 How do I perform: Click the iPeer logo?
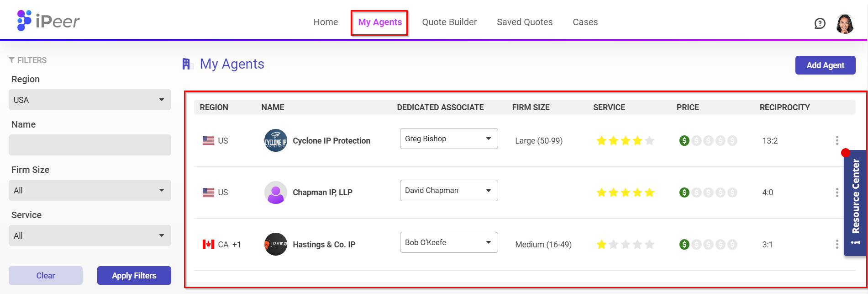(48, 21)
